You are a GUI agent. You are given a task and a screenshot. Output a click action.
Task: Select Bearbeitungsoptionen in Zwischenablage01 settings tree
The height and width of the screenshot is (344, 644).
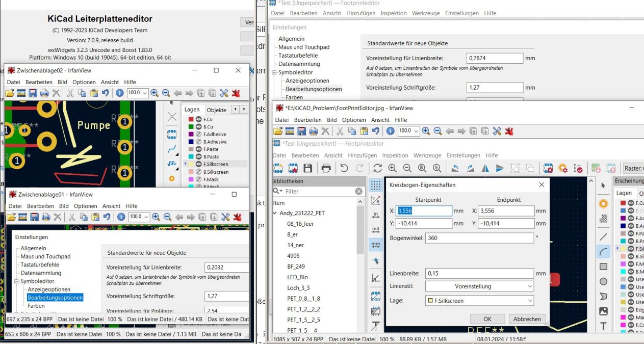point(55,298)
